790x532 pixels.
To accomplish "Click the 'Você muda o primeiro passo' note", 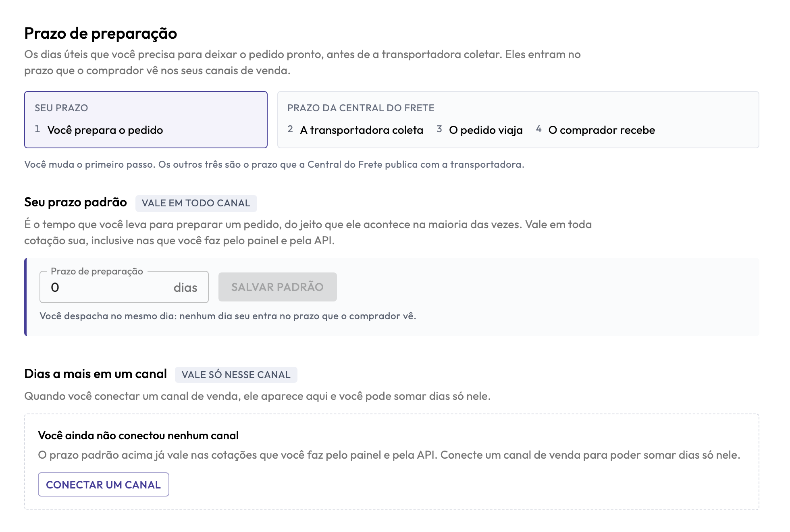I will pos(274,164).
